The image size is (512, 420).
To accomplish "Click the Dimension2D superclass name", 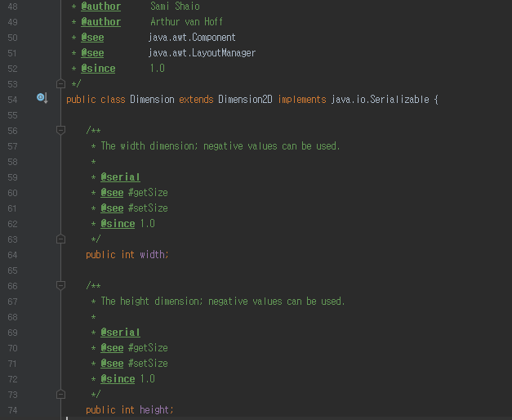I will [245, 100].
